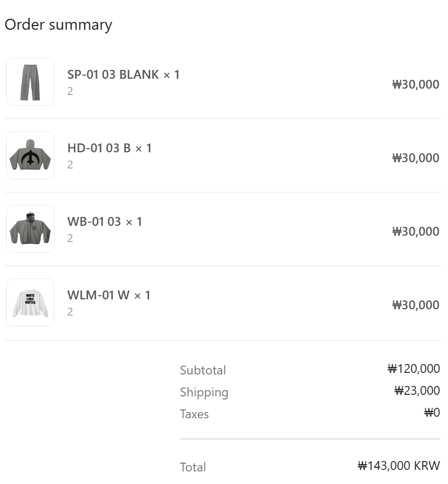Click the gray zip jacket thumbnail
The image size is (448, 484).
click(30, 229)
